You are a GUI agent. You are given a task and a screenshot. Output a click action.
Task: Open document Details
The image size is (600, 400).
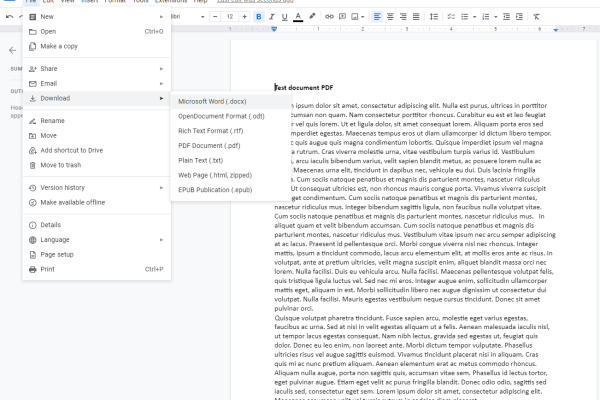click(96, 225)
